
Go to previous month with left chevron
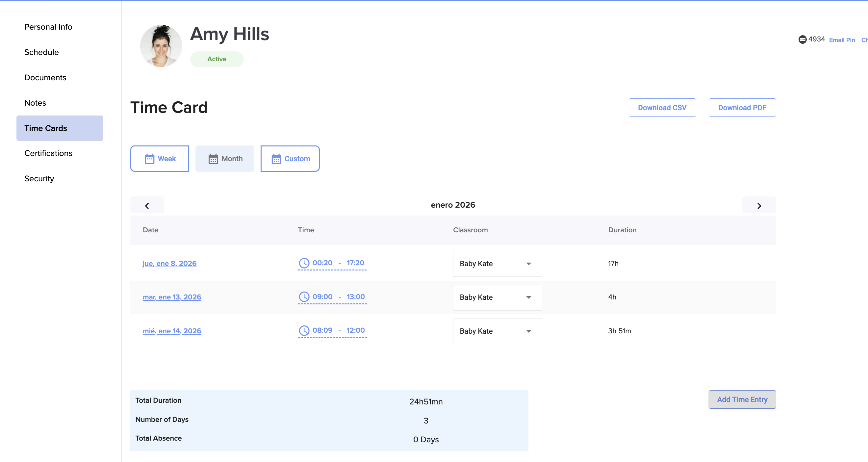point(147,206)
